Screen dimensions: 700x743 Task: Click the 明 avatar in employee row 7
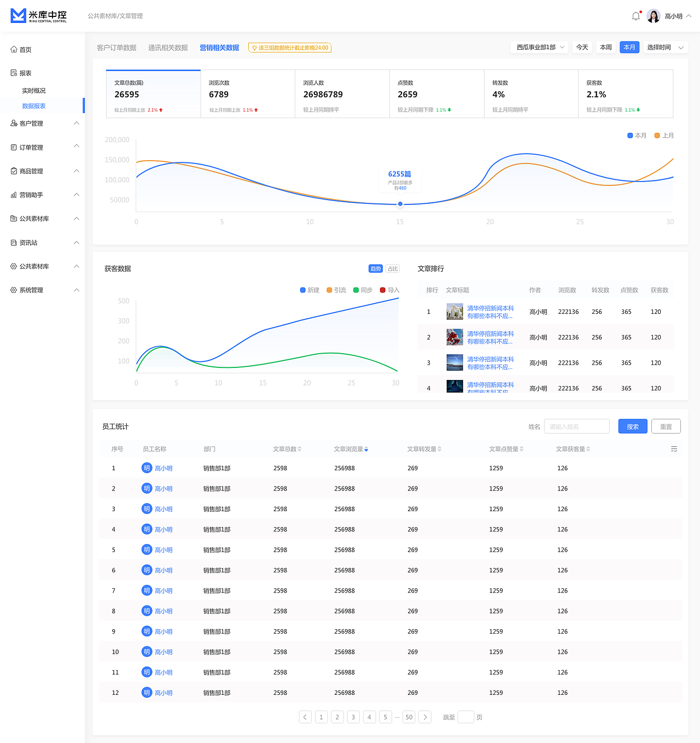coord(147,590)
